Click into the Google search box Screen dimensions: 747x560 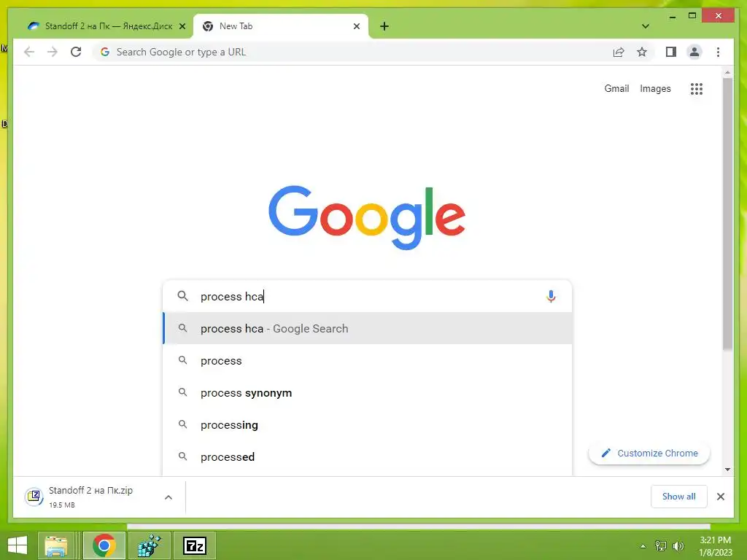[x=367, y=296]
